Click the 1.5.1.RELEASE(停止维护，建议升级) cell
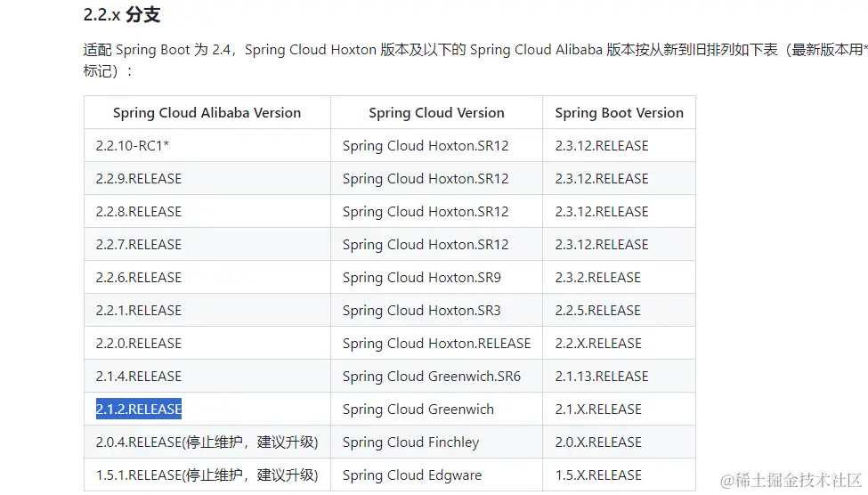 (207, 475)
